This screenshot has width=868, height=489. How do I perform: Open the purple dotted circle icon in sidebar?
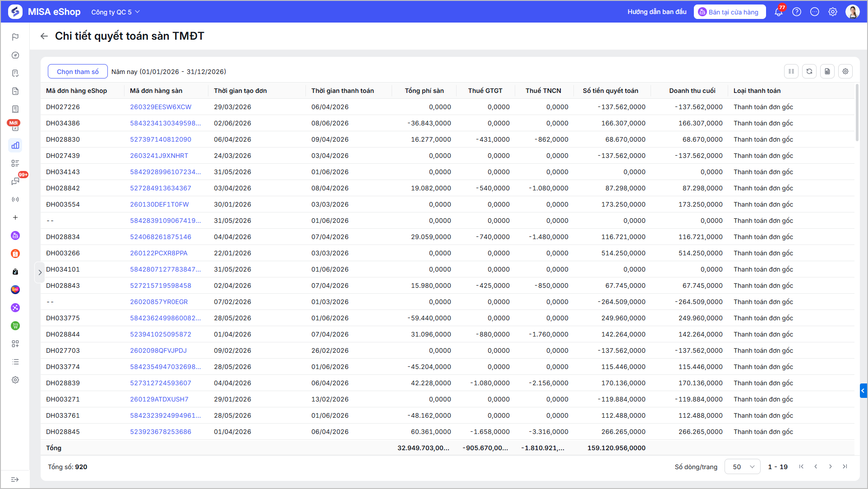click(x=15, y=308)
